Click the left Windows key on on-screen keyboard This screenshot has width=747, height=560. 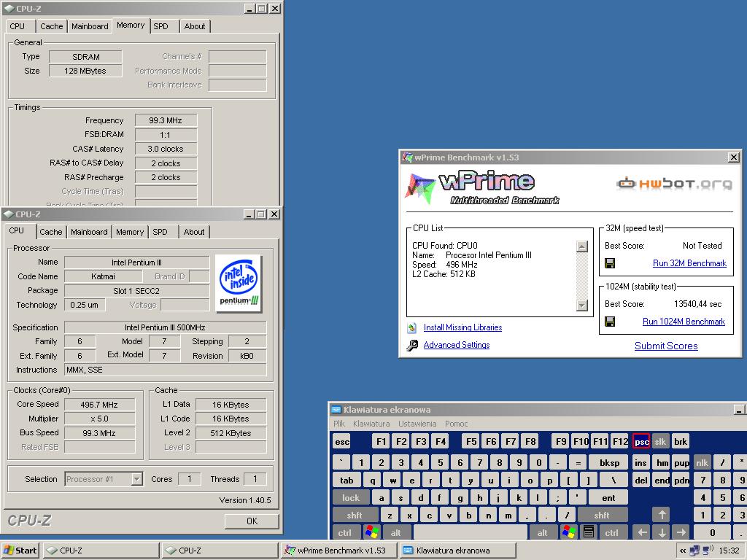pos(371,532)
